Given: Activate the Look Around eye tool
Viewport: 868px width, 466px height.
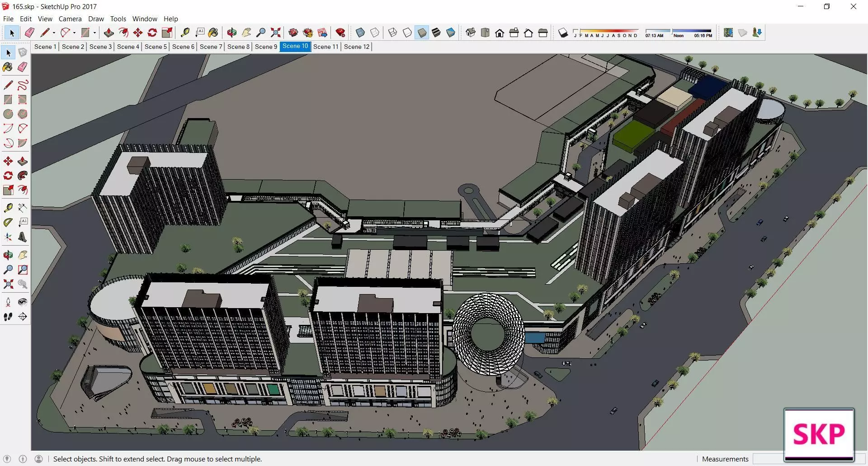Looking at the screenshot, I should (x=23, y=302).
